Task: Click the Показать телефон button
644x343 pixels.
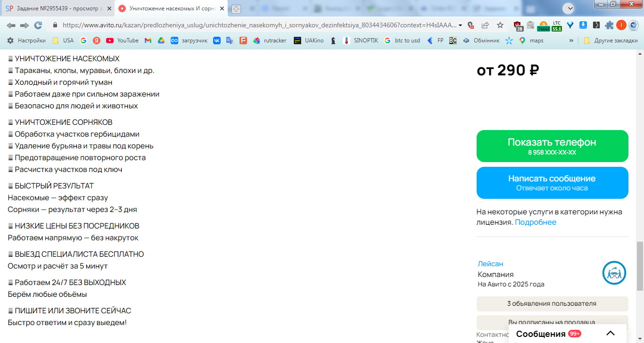Action: 553,146
